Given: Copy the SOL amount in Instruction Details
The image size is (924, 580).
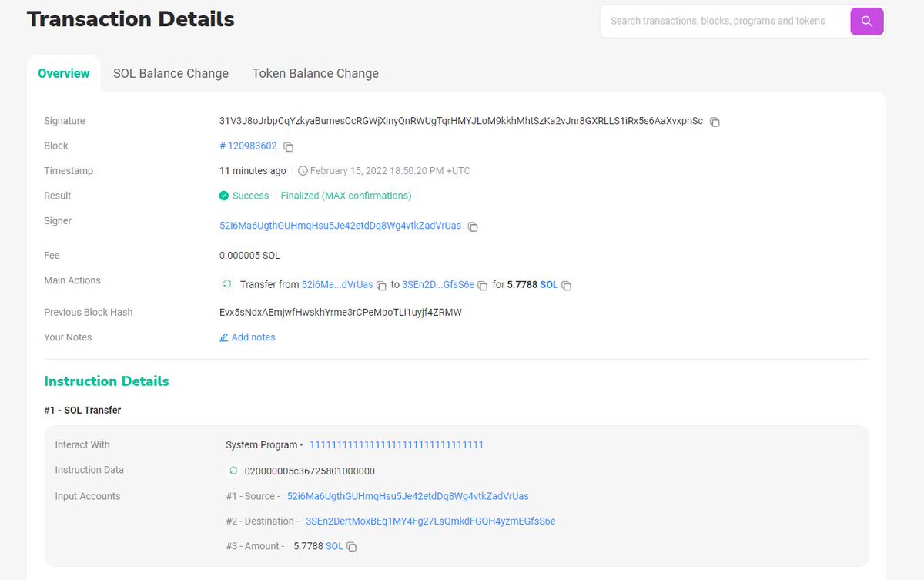Looking at the screenshot, I should click(x=352, y=547).
